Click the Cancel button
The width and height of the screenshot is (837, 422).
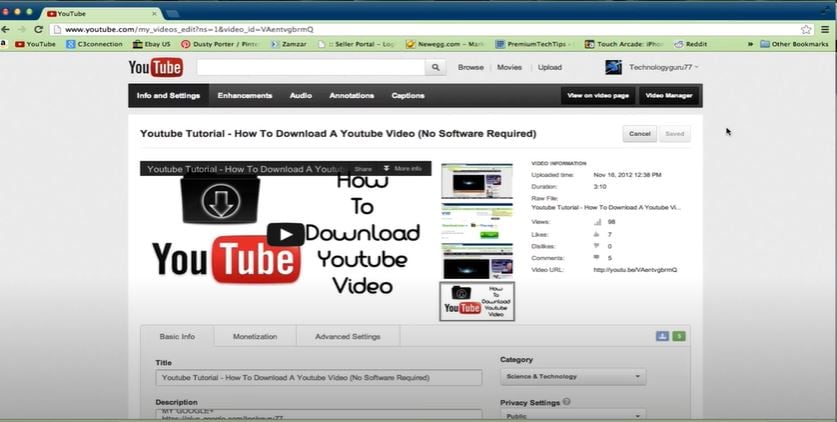pos(639,134)
